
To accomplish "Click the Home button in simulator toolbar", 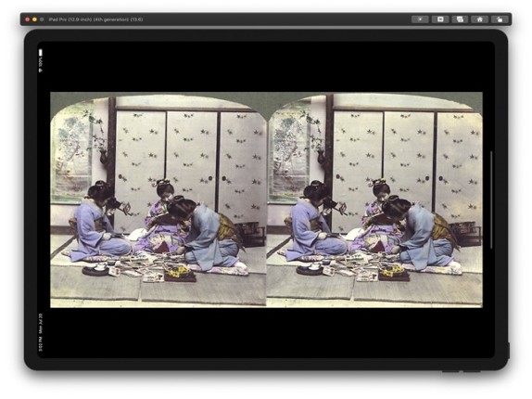I will point(480,19).
